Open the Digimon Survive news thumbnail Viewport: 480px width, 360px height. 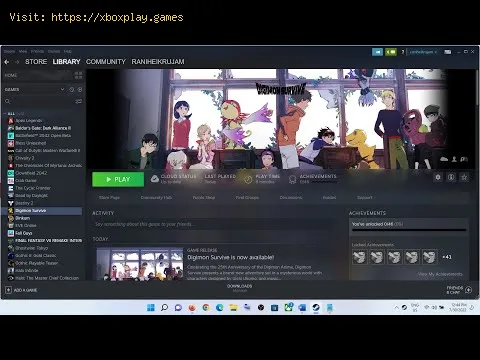coord(140,264)
